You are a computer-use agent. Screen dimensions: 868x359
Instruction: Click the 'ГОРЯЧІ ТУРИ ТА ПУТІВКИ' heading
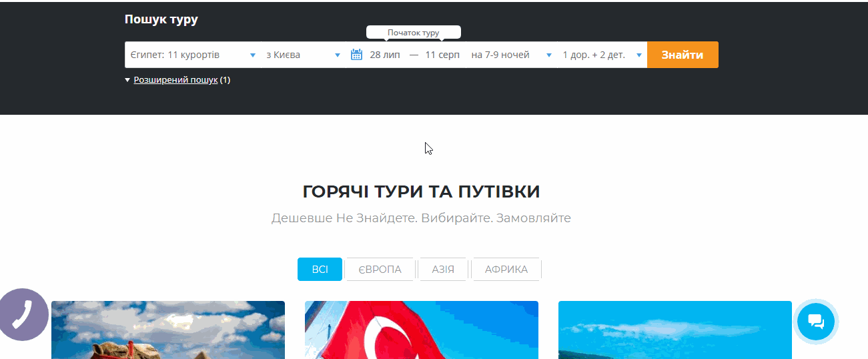point(421,192)
